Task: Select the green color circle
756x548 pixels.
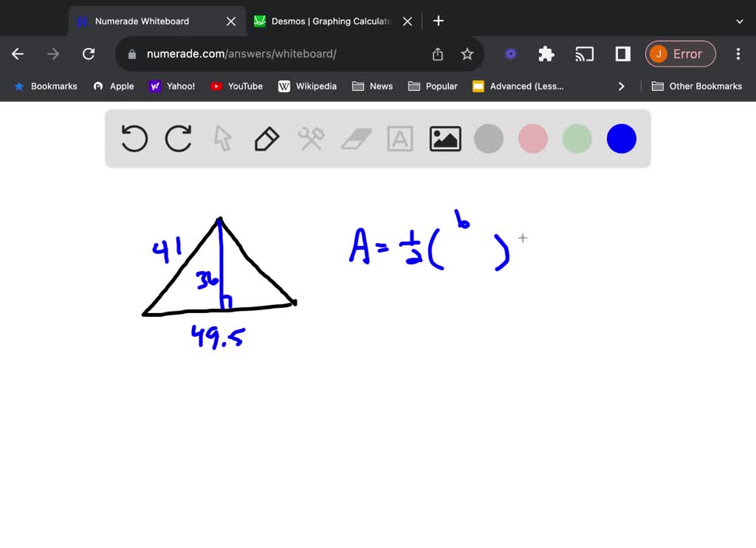Action: click(x=577, y=138)
